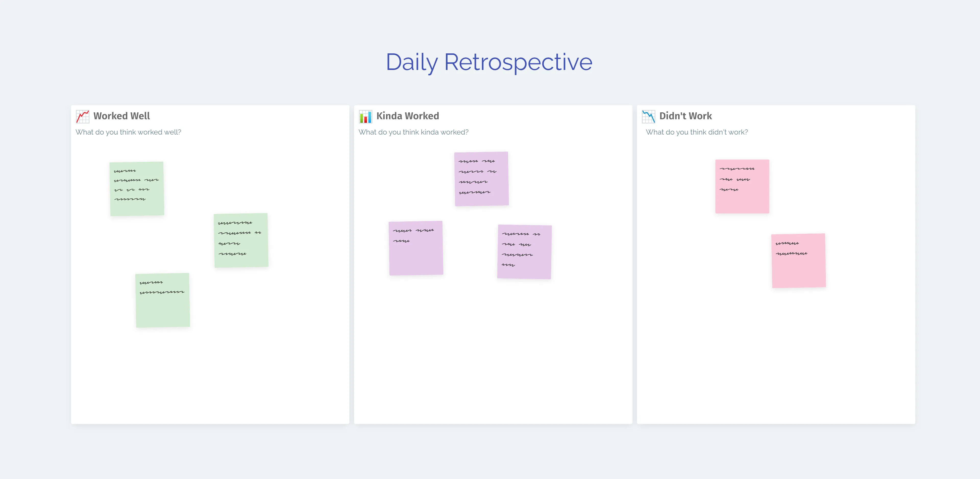Image resolution: width=980 pixels, height=479 pixels.
Task: Select the topmost purple sticky note
Action: click(481, 179)
